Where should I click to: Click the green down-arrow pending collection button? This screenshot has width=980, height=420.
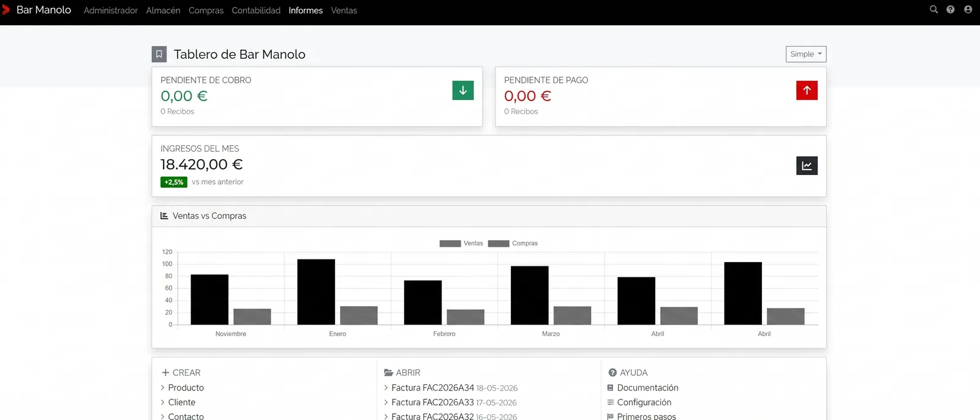click(463, 90)
